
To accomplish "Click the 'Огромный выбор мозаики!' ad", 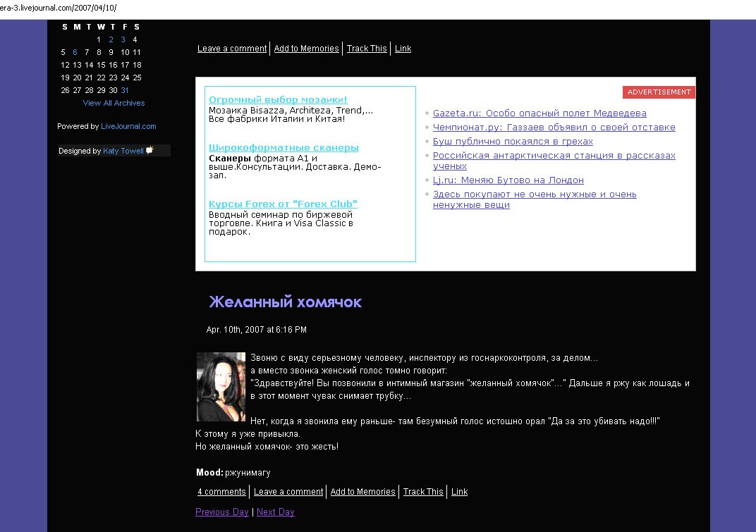I will point(278,100).
